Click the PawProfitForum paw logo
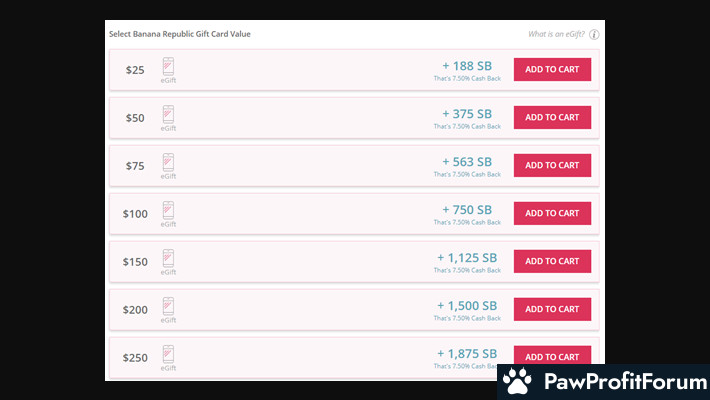Screen dimensions: 710x400 516,381
